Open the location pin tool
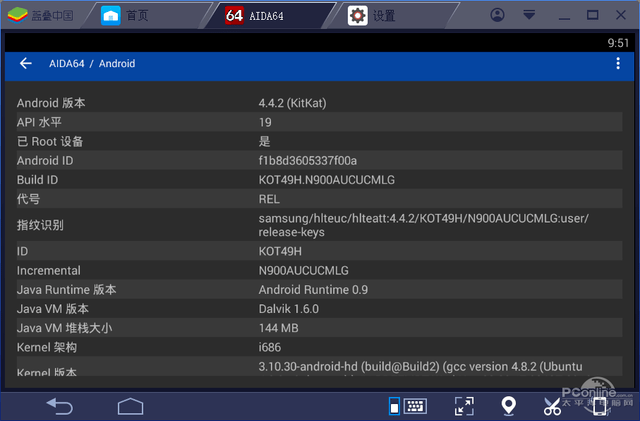 [x=509, y=406]
